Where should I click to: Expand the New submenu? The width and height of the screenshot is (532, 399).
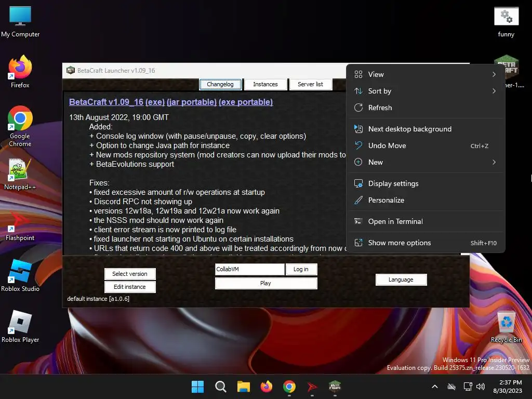pos(425,162)
